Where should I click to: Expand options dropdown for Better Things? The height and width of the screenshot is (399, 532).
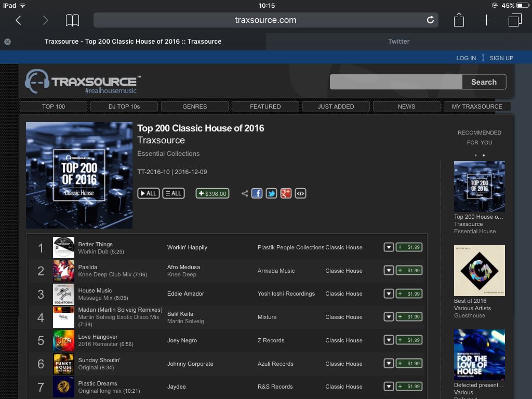(x=389, y=247)
